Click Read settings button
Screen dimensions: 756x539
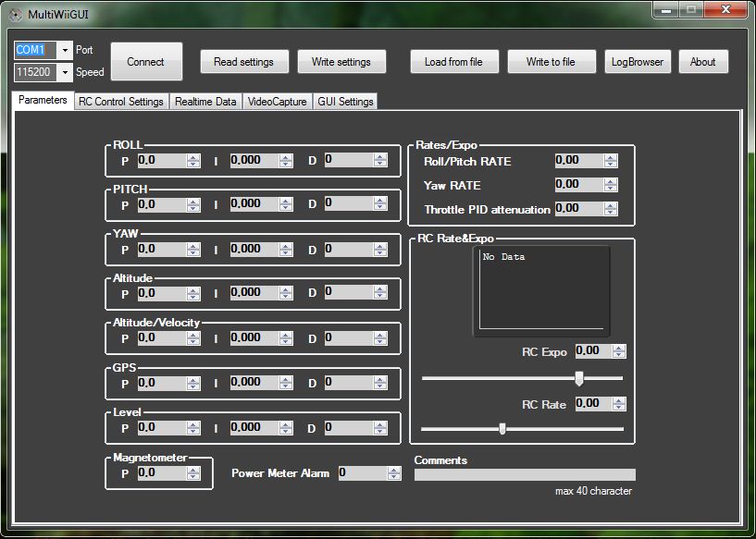pos(244,62)
